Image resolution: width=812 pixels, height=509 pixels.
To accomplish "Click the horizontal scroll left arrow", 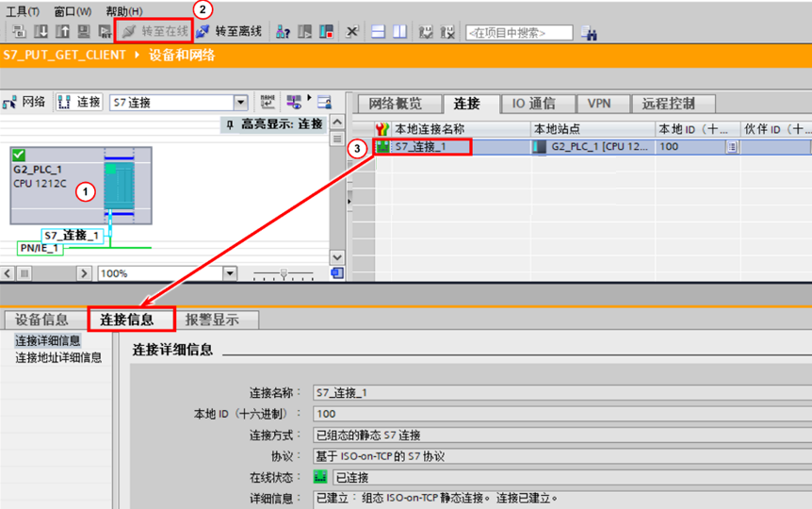I will [8, 273].
